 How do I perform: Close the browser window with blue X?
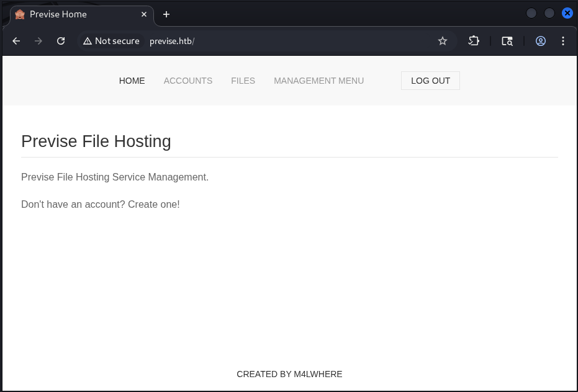point(567,13)
